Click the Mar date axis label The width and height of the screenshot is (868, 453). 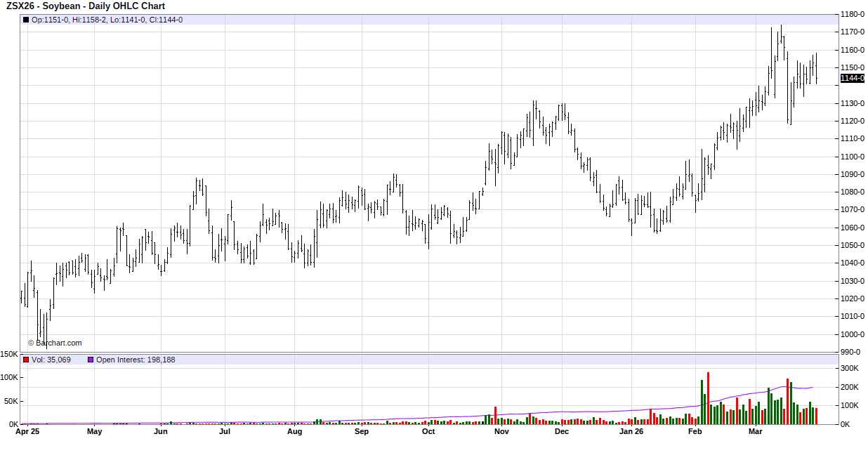[755, 432]
